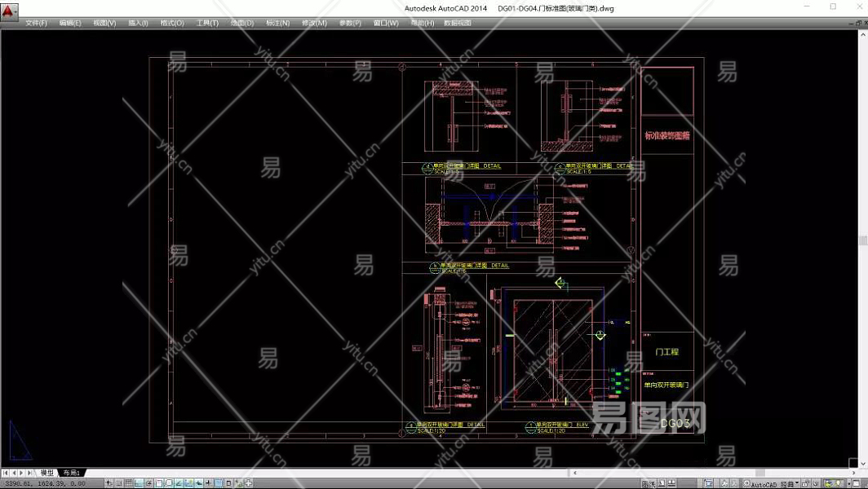The width and height of the screenshot is (868, 489).
Task: Expand the 数据视图 menu
Action: [x=458, y=23]
